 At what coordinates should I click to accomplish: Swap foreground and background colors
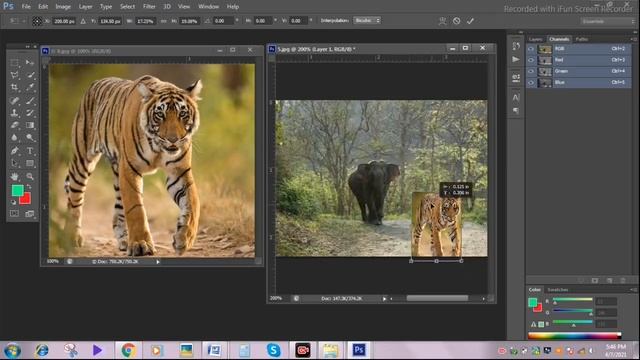pos(29,187)
